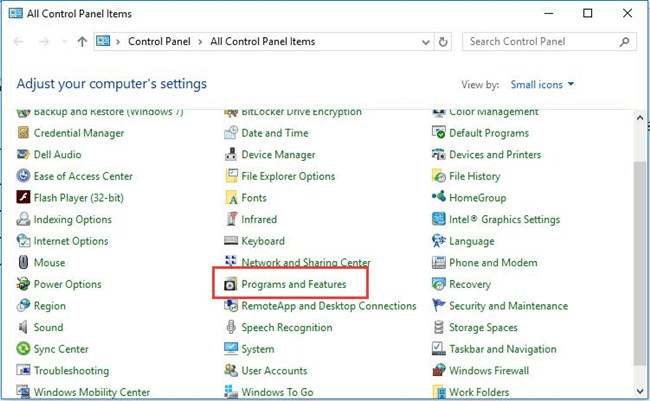
Task: Click the User Accounts icon
Action: [x=231, y=370]
